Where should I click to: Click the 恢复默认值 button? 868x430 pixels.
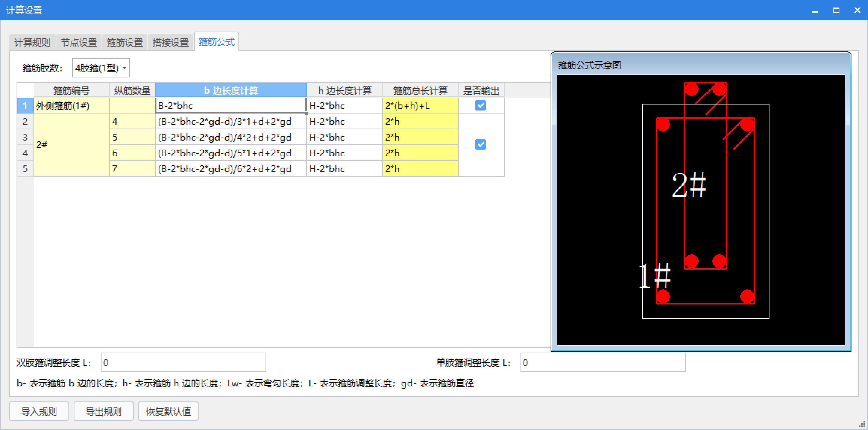tap(168, 411)
